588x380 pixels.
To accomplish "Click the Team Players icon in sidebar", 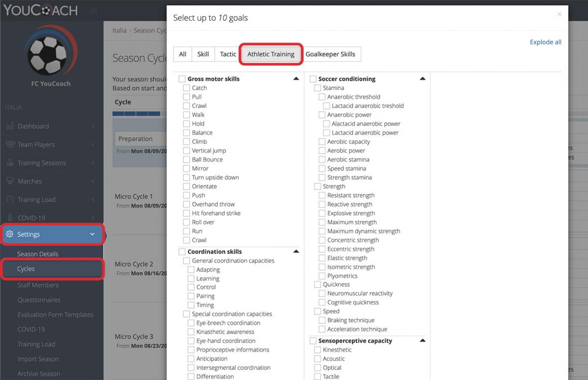I will click(x=10, y=144).
